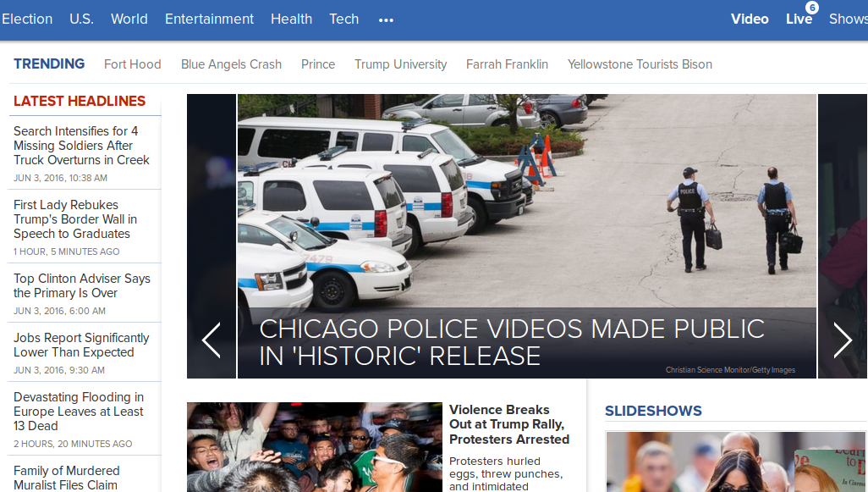The height and width of the screenshot is (492, 868).
Task: Read the missing soldiers search headline
Action: [x=81, y=146]
